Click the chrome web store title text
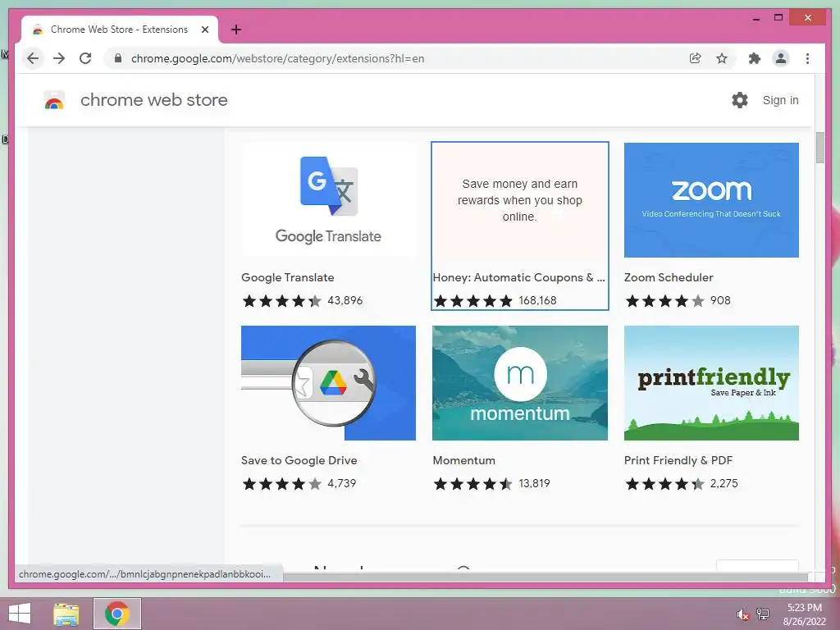The height and width of the screenshot is (630, 840). click(153, 100)
